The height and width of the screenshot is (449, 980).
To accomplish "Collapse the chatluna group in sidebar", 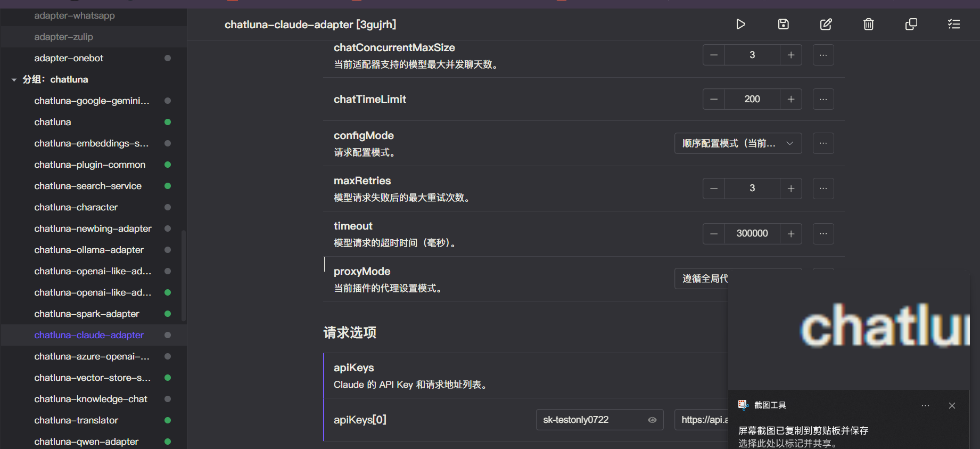I will (x=14, y=80).
